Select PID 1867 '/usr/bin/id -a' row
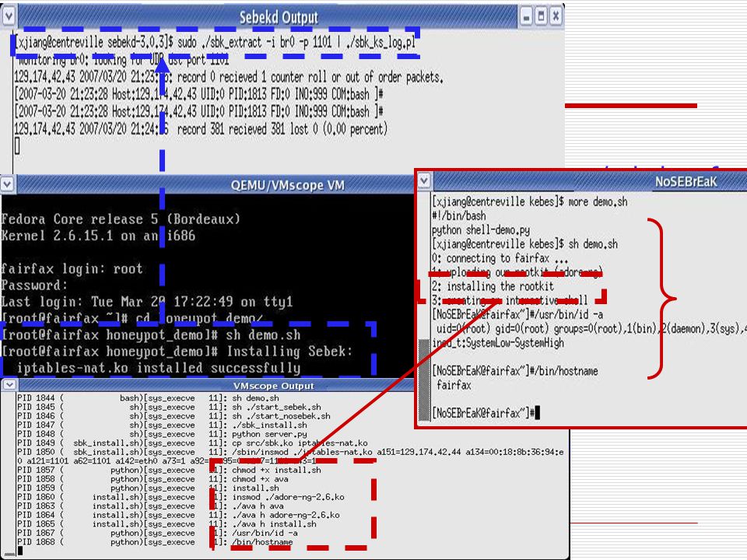The width and height of the screenshot is (747, 560). pyautogui.click(x=158, y=533)
